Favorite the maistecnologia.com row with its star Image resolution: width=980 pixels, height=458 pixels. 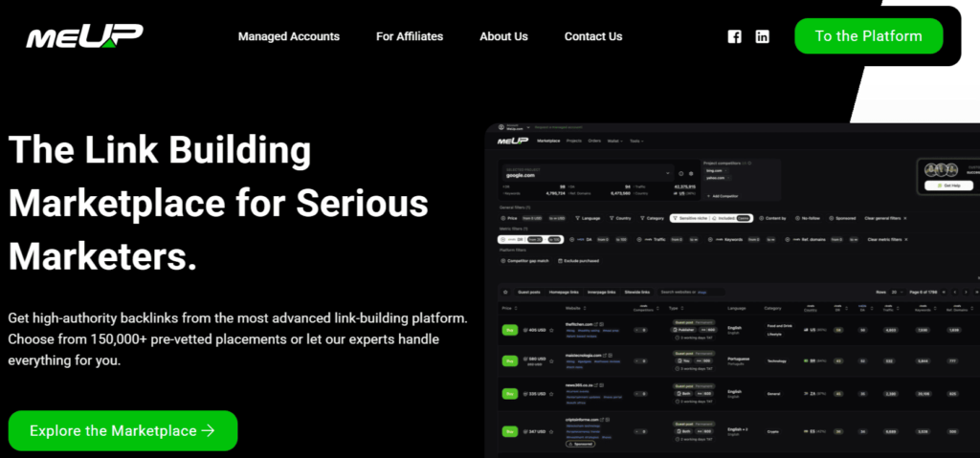(551, 361)
